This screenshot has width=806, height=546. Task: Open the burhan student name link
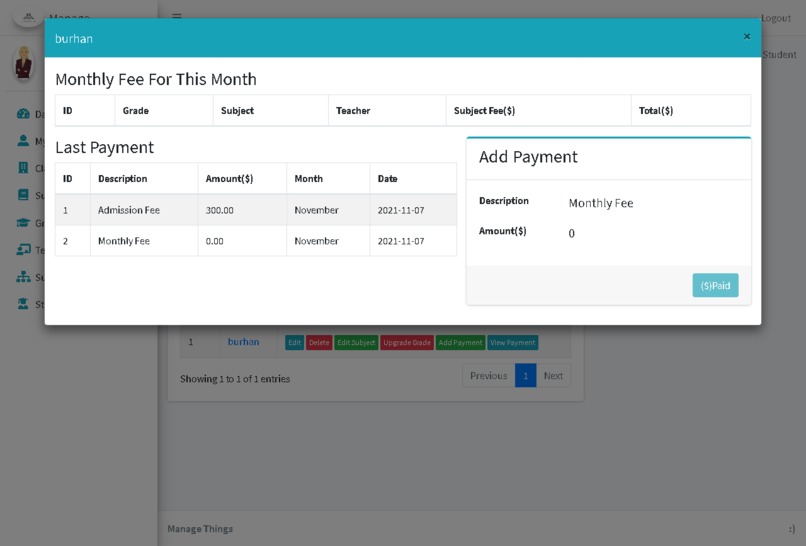(x=244, y=342)
